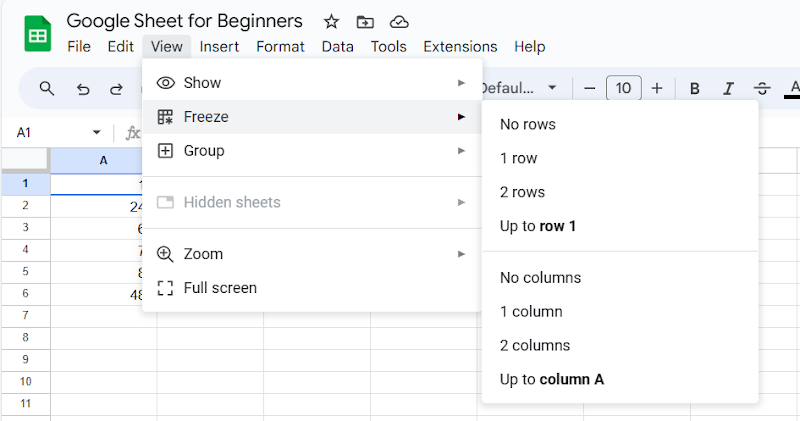The width and height of the screenshot is (800, 421).
Task: Click the Freeze submenu arrow
Action: click(461, 117)
